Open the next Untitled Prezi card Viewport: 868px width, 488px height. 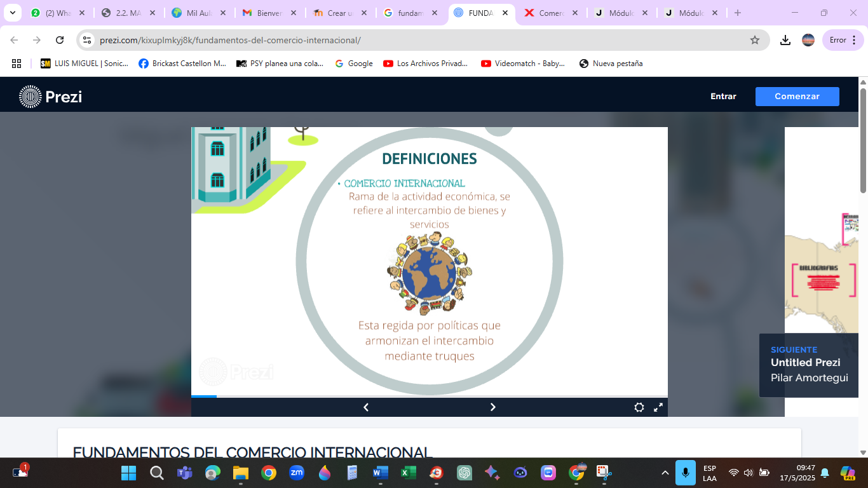tap(809, 365)
